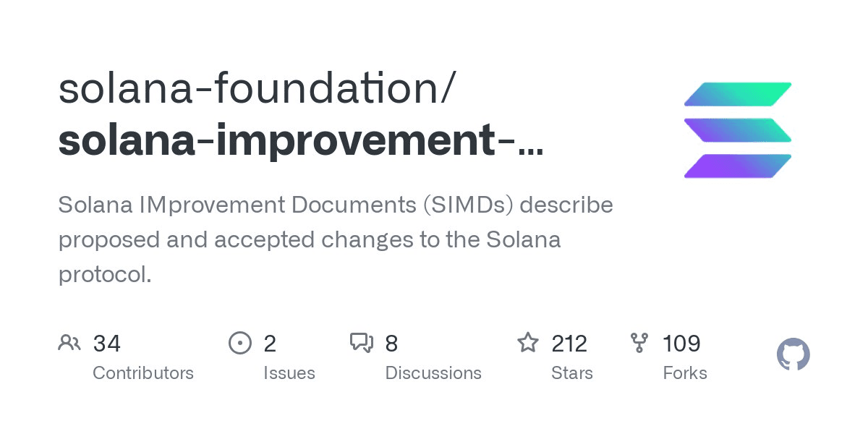Click the Issues circle-dot icon
The height and width of the screenshot is (434, 868).
[x=239, y=343]
